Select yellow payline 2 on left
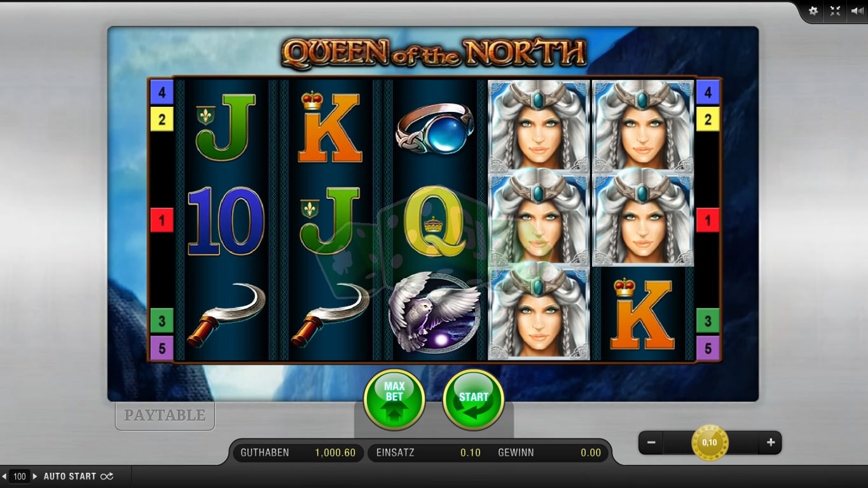 [162, 119]
